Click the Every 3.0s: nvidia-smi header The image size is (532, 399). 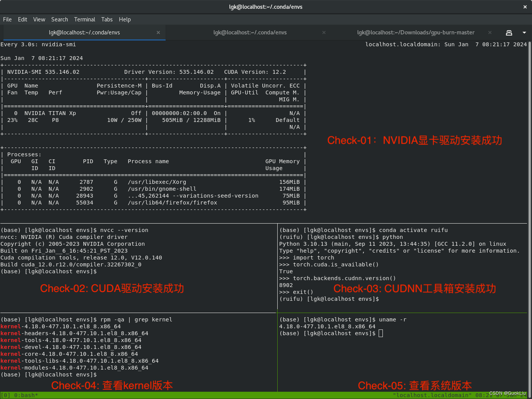38,44
